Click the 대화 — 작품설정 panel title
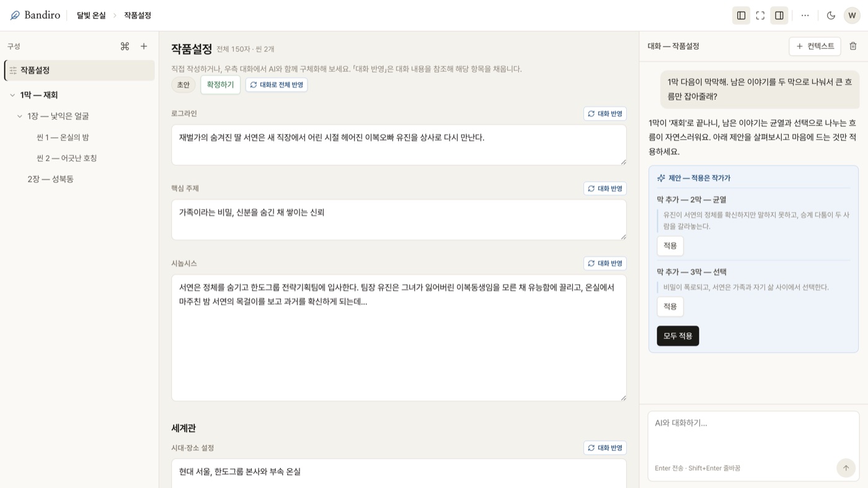868x488 pixels. (x=673, y=46)
